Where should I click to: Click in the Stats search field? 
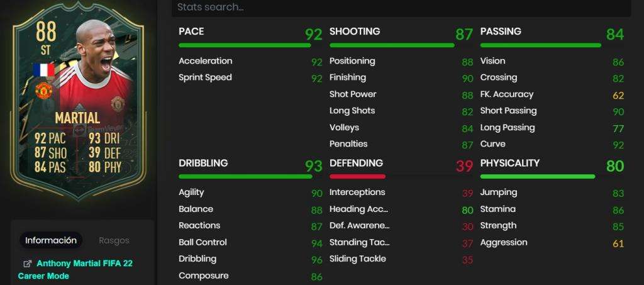401,8
